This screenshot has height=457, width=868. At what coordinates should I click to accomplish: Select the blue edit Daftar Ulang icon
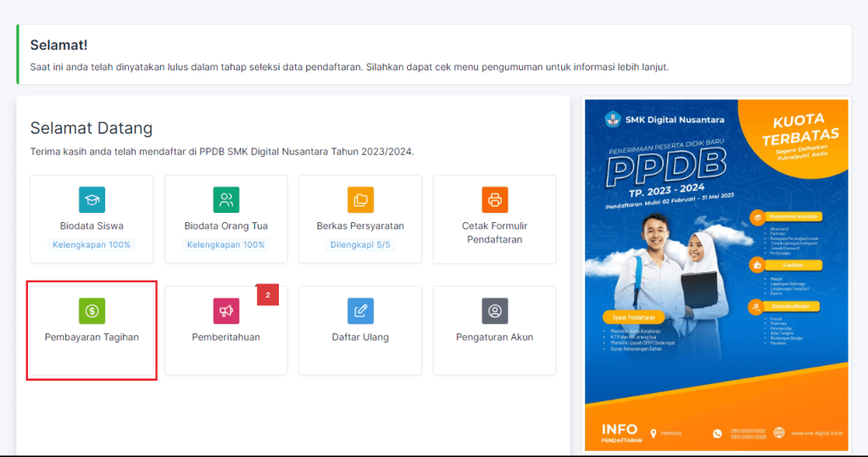pyautogui.click(x=360, y=311)
